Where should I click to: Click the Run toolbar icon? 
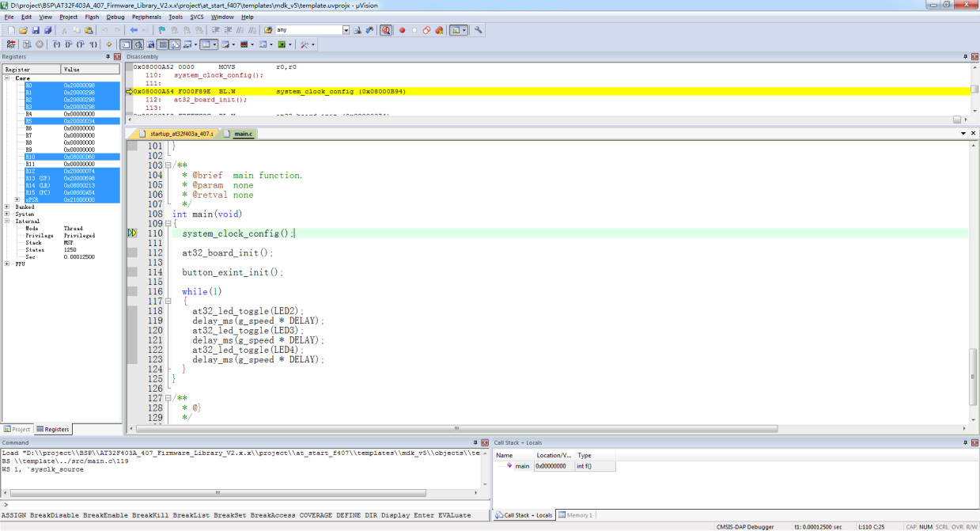pyautogui.click(x=26, y=44)
